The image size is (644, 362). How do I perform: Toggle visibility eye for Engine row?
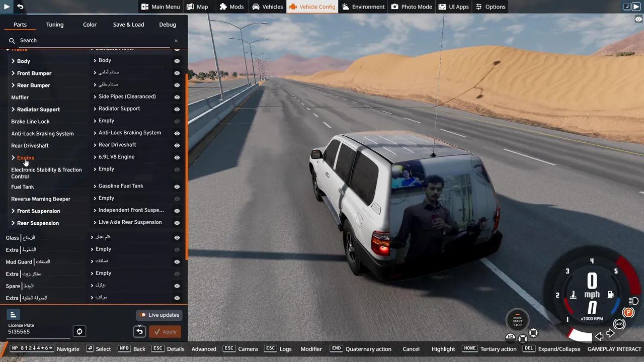coord(177,157)
